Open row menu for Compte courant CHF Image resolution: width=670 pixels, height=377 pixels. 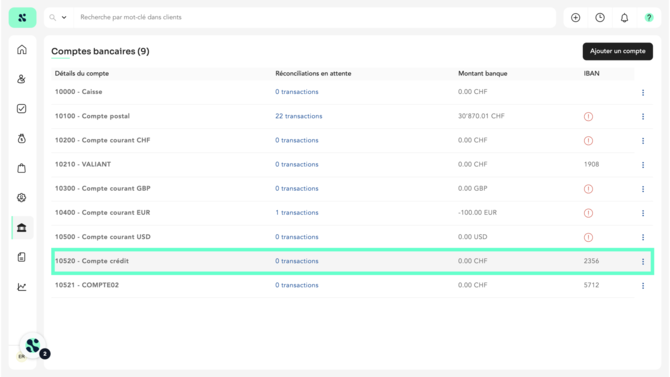pyautogui.click(x=643, y=141)
